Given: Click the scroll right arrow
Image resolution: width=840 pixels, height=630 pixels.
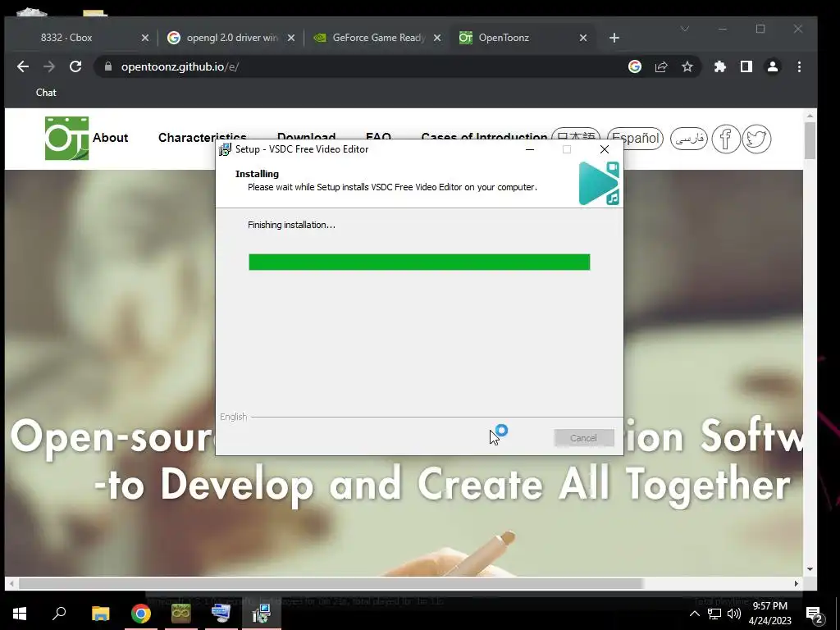Looking at the screenshot, I should (797, 583).
